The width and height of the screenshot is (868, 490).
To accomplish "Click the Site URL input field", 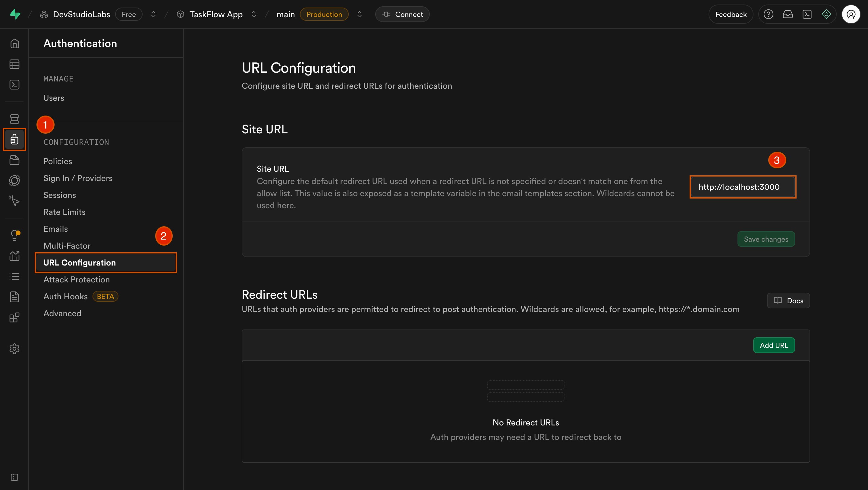I will 742,187.
